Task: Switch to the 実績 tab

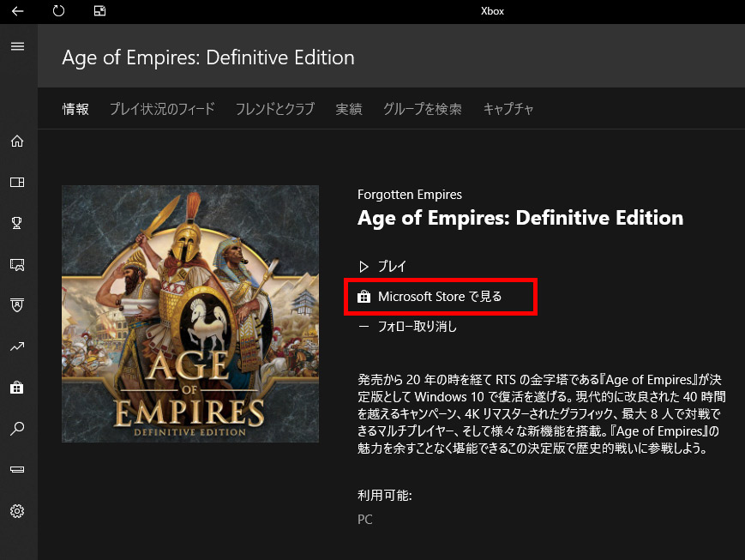Action: pos(348,109)
